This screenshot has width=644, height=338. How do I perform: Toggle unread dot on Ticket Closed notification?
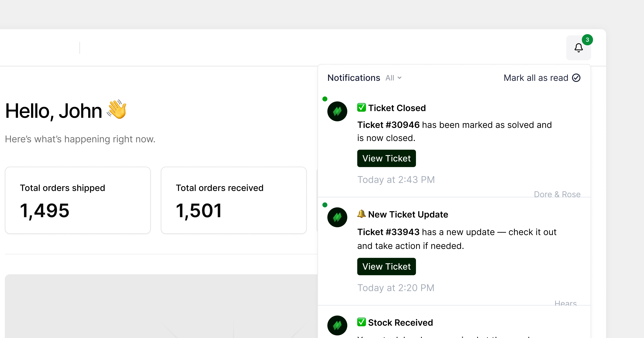325,99
